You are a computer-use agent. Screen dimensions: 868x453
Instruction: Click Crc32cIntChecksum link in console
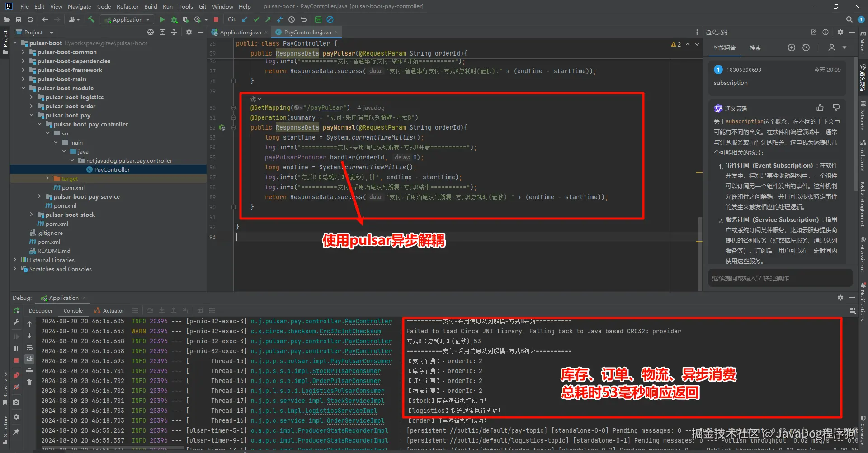350,332
